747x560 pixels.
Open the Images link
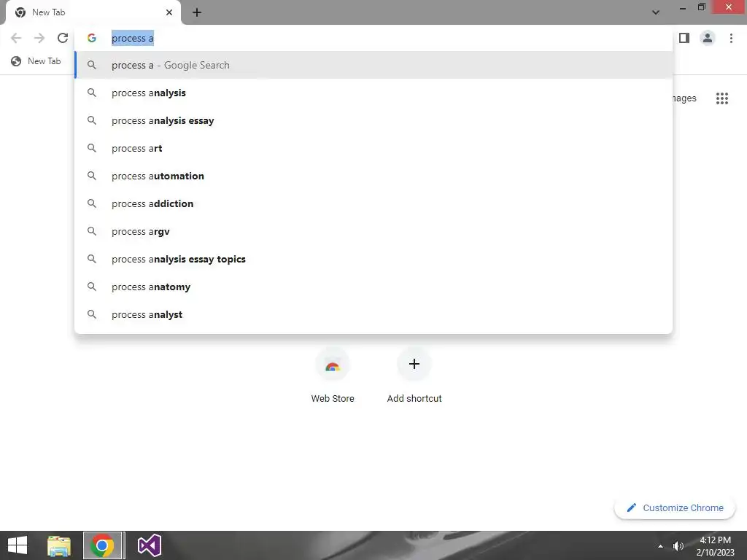pos(684,98)
